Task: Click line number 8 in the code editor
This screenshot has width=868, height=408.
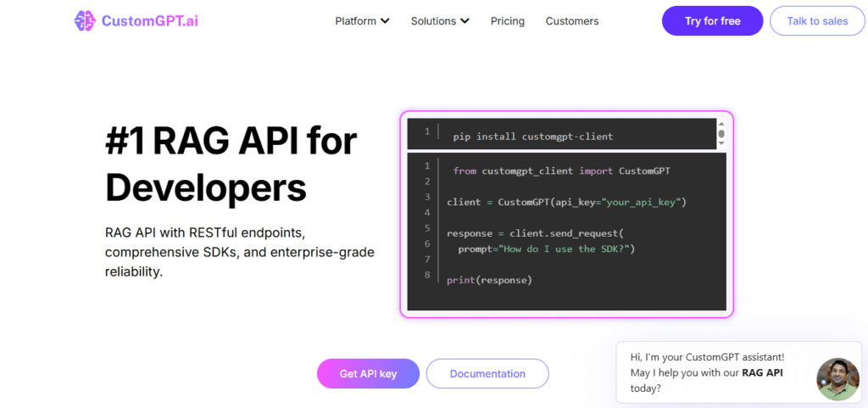Action: 427,275
